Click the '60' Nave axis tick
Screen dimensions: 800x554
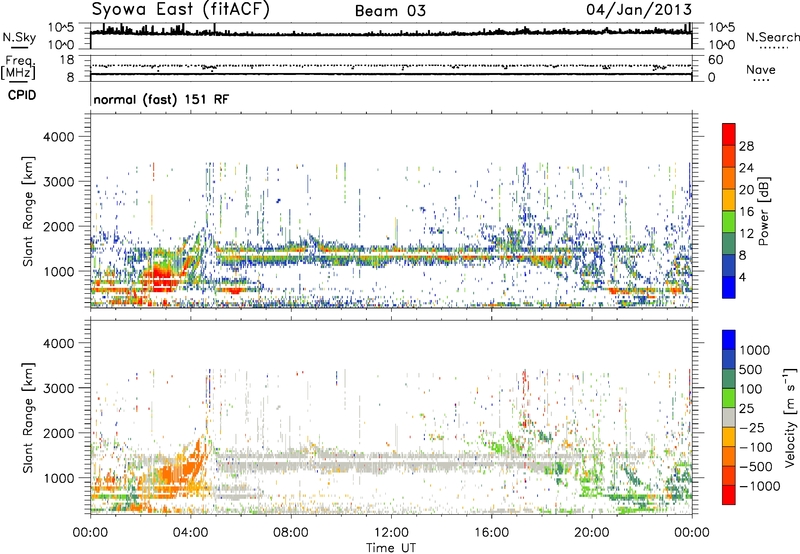(x=716, y=60)
